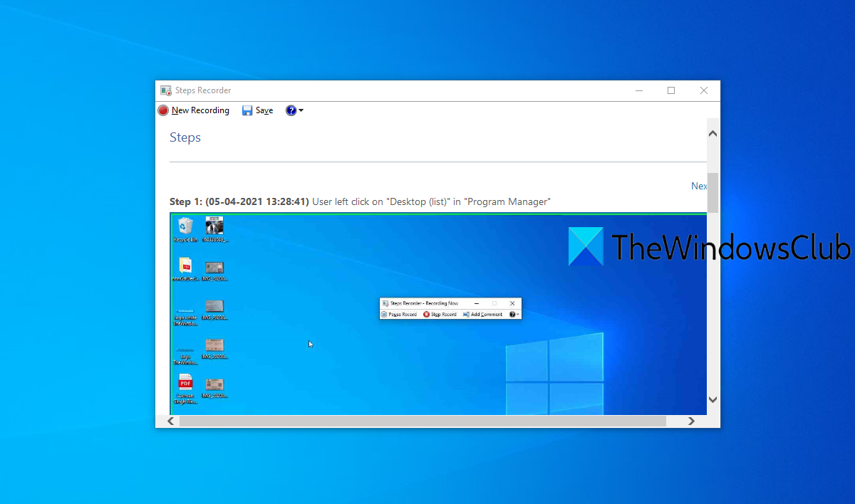The image size is (855, 504).
Task: Maximize the Steps Recorder window
Action: tap(671, 90)
